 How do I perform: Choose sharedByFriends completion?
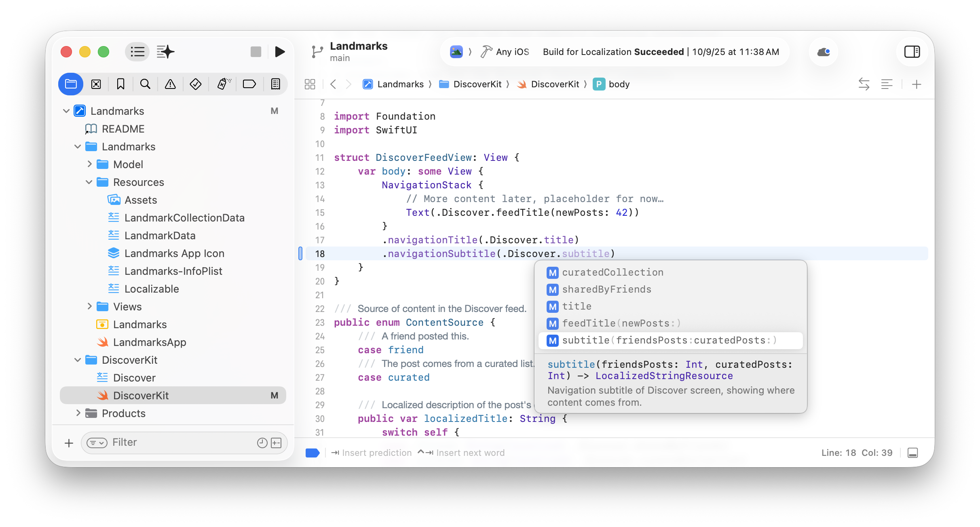(670, 289)
